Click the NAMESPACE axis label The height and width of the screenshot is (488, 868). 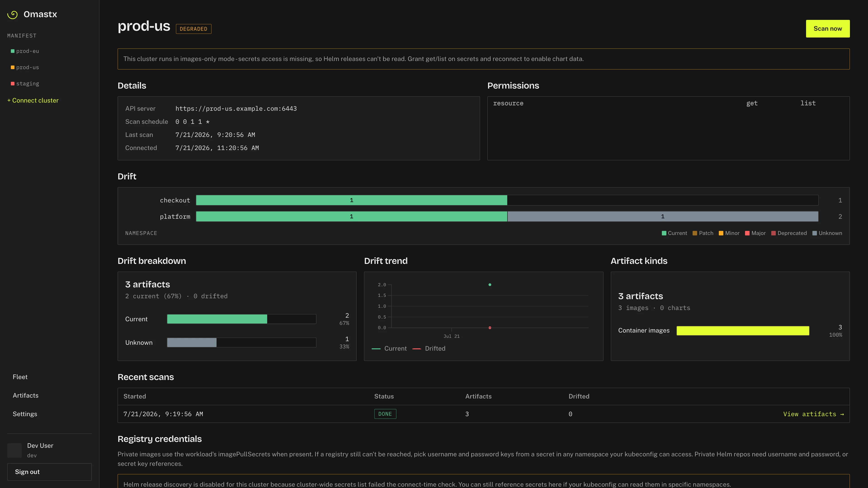coord(141,233)
